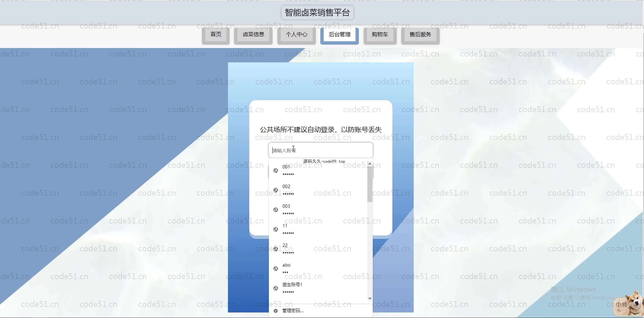Click the autofill list scroll up arrow
644x318 pixels.
370,164
